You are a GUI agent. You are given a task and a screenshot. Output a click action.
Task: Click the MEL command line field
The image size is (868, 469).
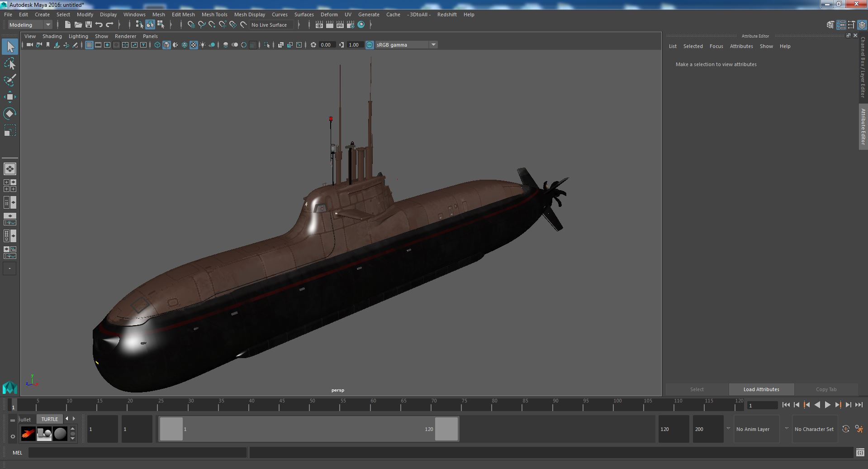[138, 452]
